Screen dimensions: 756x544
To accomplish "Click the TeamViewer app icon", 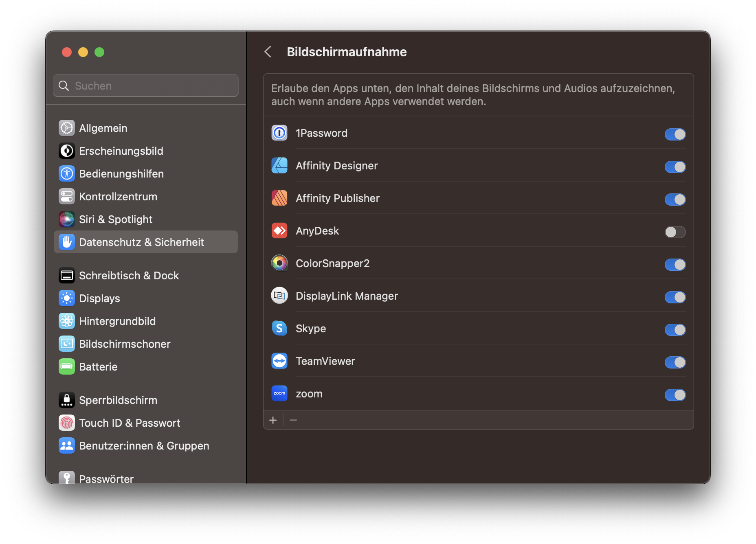I will [x=279, y=361].
